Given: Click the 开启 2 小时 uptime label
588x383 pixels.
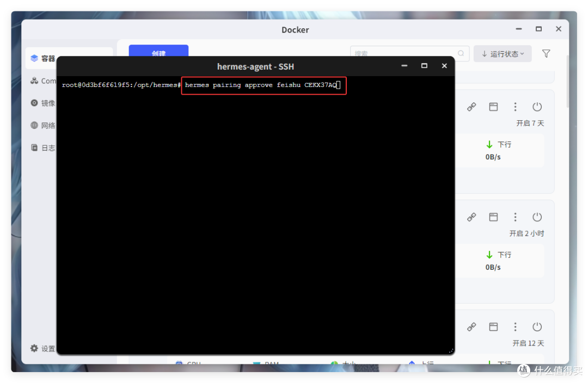Looking at the screenshot, I should pyautogui.click(x=526, y=233).
